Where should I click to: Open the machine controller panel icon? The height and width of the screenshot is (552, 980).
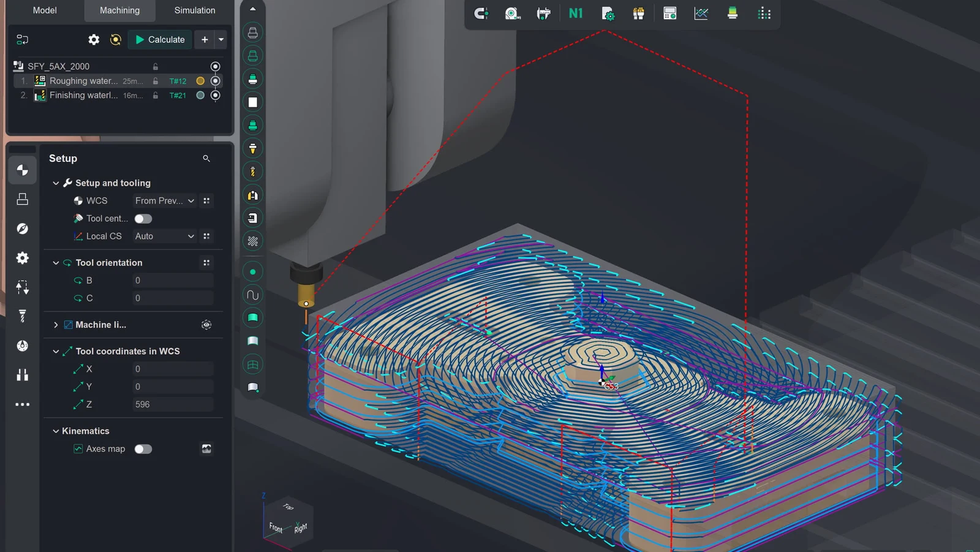pyautogui.click(x=669, y=13)
